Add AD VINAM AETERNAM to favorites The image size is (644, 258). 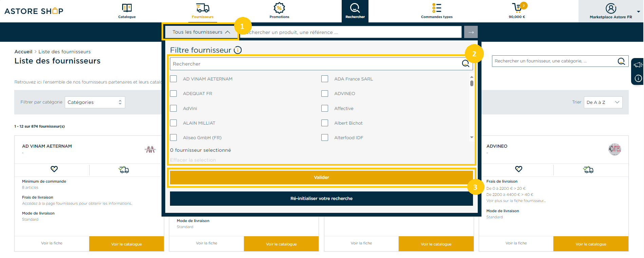[54, 169]
